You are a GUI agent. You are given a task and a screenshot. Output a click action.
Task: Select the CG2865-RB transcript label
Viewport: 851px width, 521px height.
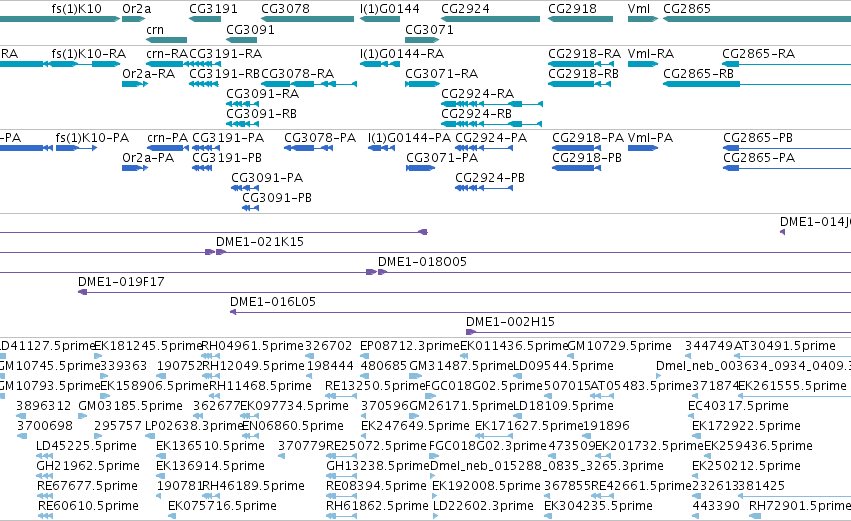[x=698, y=74]
